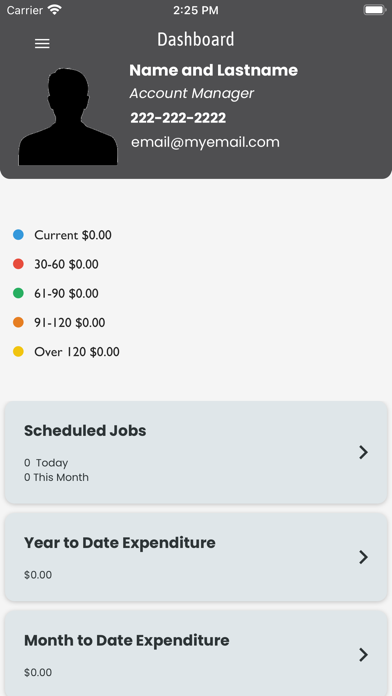This screenshot has width=392, height=696.
Task: Select the yellow Over 120 legend dot
Action: click(18, 352)
